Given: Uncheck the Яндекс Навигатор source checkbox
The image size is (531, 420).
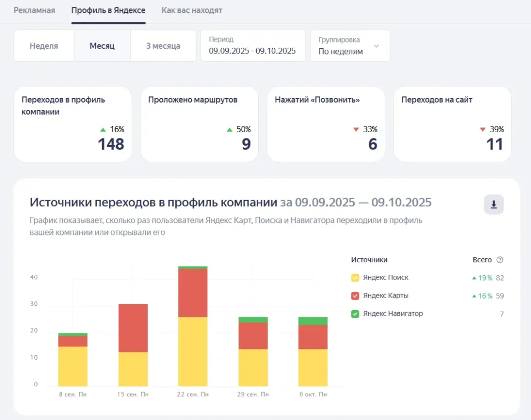Looking at the screenshot, I should click(x=355, y=314).
